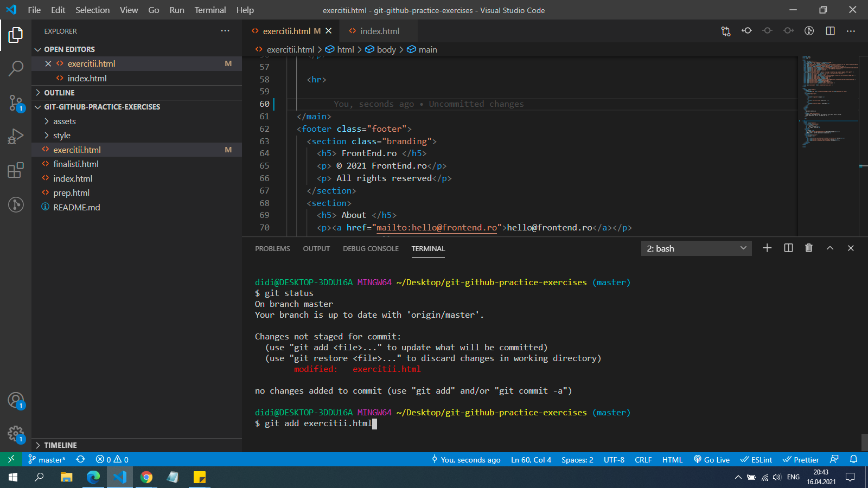Open the Search view in activity bar
The width and height of the screenshot is (868, 488).
click(x=16, y=68)
